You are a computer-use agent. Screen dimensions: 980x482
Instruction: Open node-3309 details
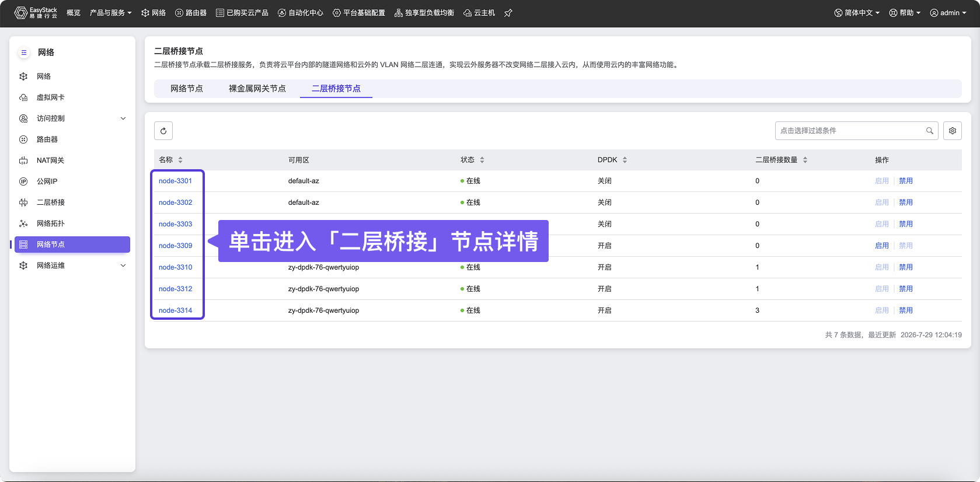coord(175,246)
